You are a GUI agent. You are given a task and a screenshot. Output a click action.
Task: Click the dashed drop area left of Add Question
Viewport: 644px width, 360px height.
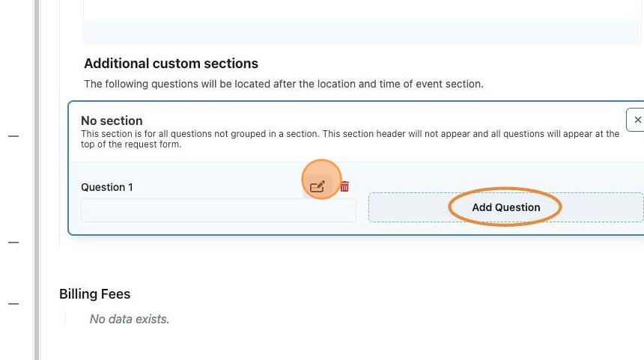point(409,207)
